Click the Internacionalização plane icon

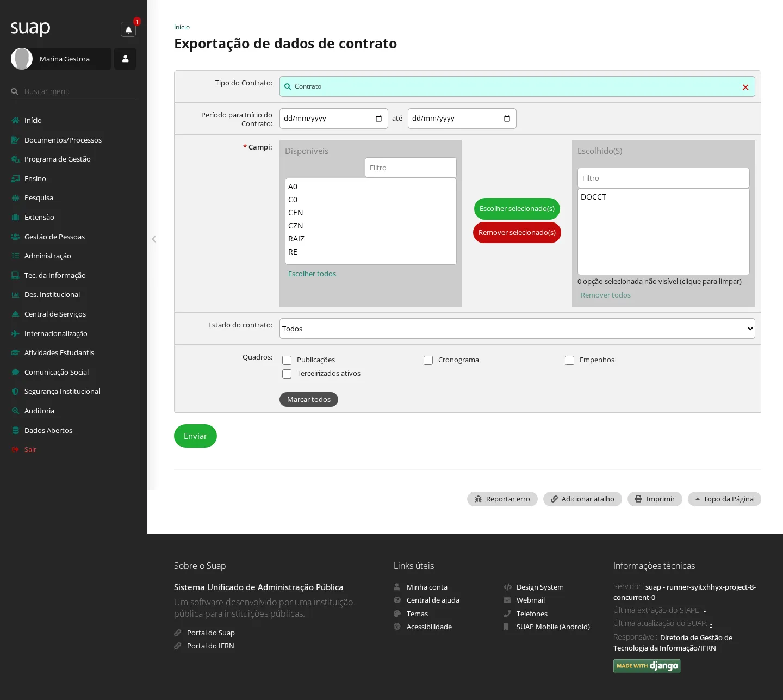pos(15,333)
